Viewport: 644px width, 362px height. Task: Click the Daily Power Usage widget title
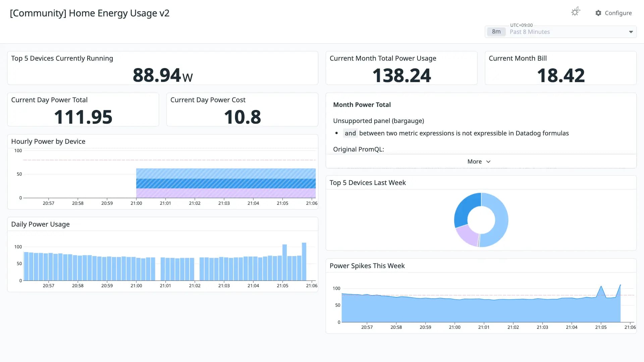coord(40,224)
